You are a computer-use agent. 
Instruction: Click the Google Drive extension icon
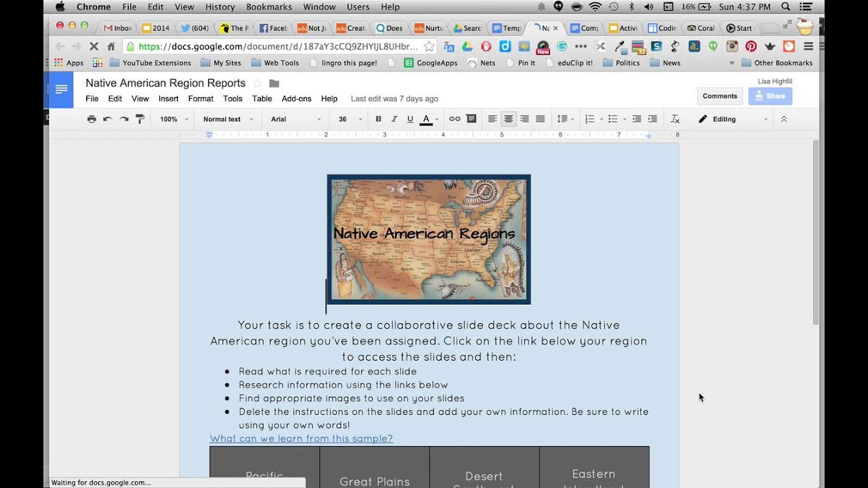467,47
